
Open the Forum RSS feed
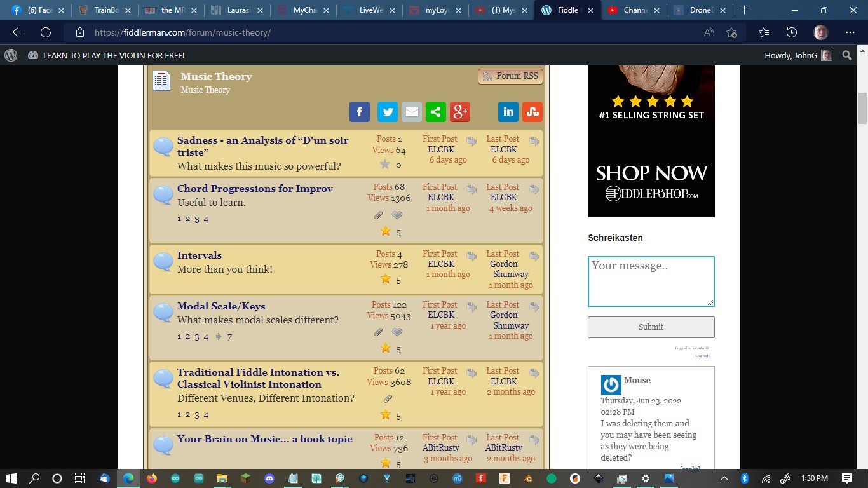tap(510, 76)
